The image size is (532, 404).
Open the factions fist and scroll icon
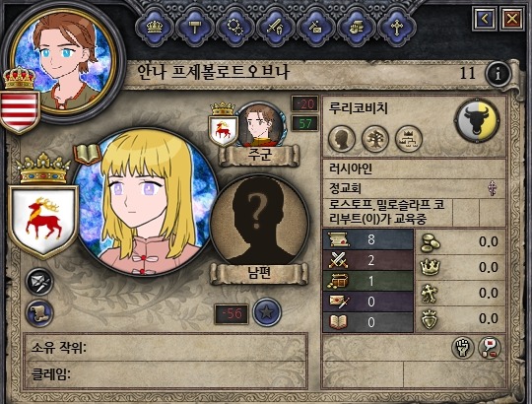click(x=357, y=28)
